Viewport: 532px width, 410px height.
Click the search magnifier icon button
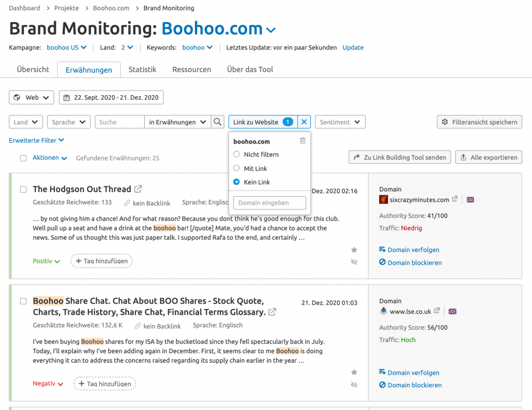click(x=218, y=122)
